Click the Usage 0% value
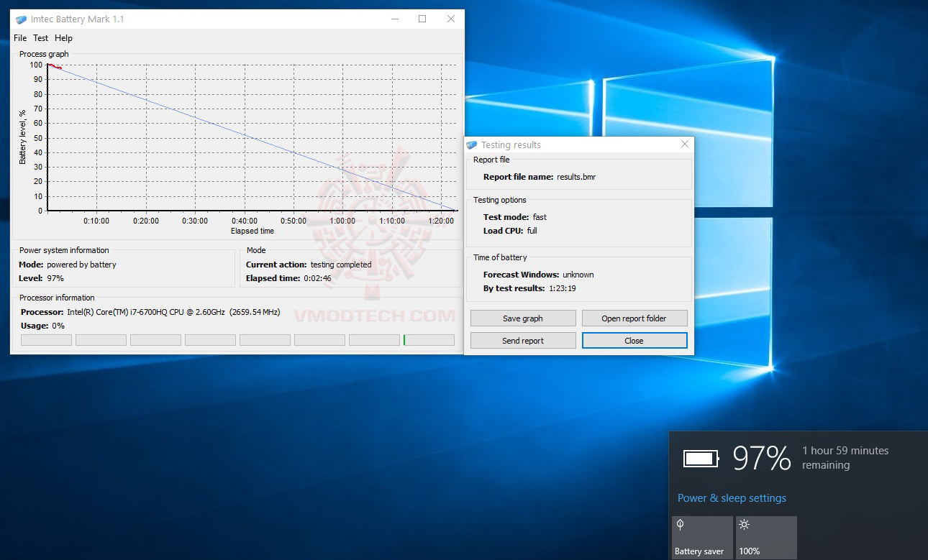928x560 pixels. (58, 326)
